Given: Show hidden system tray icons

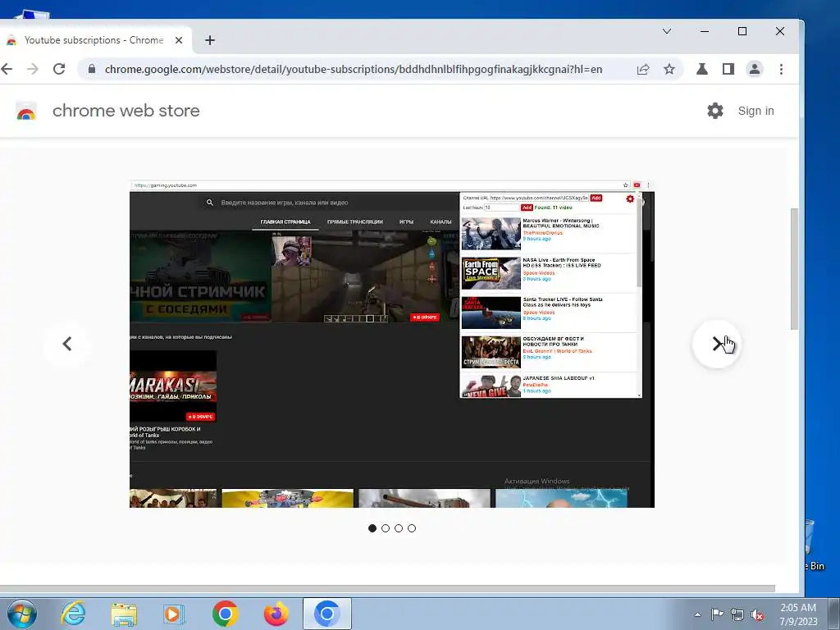Looking at the screenshot, I should click(697, 614).
